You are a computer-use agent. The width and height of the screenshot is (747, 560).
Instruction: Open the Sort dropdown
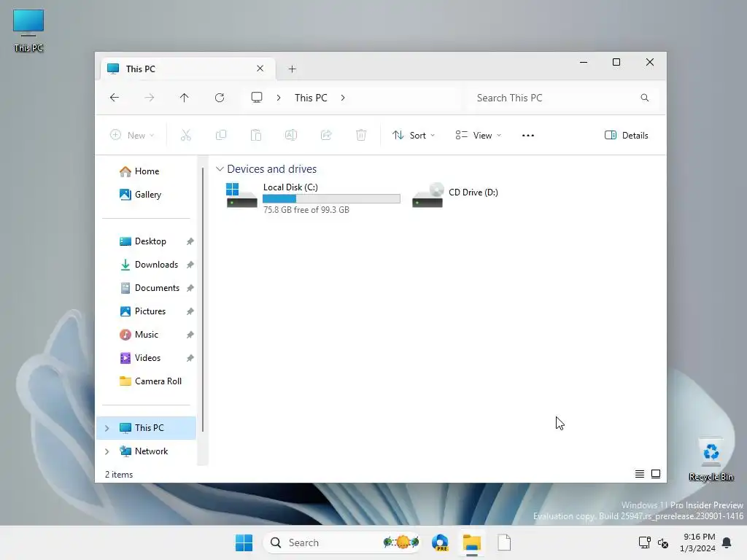click(x=413, y=135)
